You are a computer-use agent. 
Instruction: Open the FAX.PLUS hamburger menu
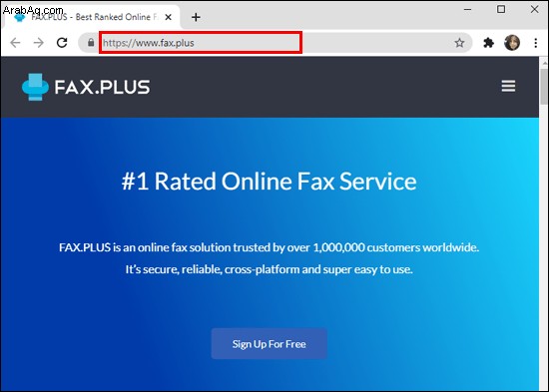click(508, 86)
